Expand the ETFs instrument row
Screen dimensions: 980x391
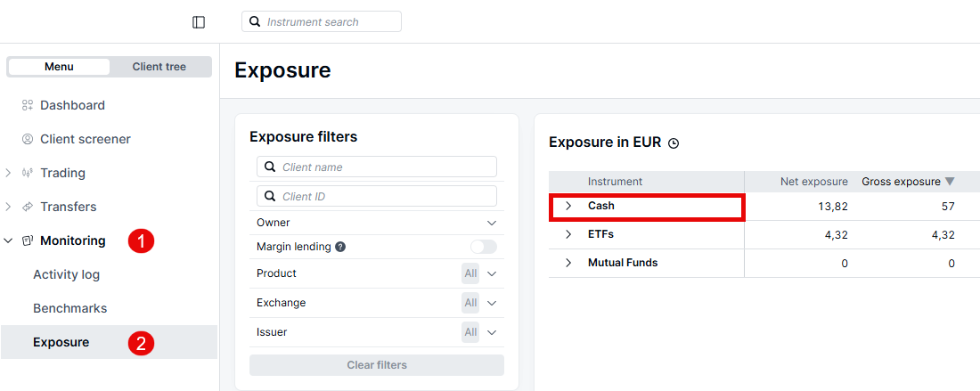568,235
